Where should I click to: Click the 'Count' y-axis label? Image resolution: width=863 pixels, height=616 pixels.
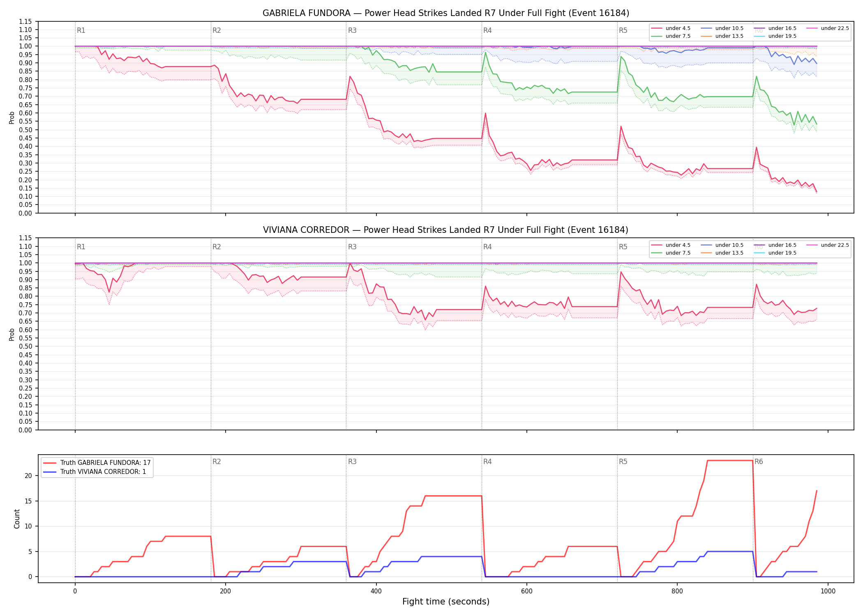pos(17,519)
